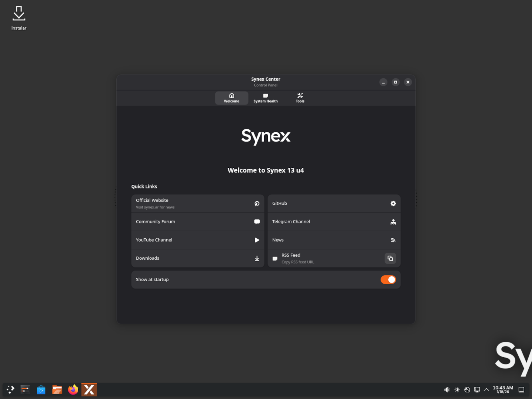Expand the hidden system tray icons
This screenshot has width=532, height=399.
[487, 390]
